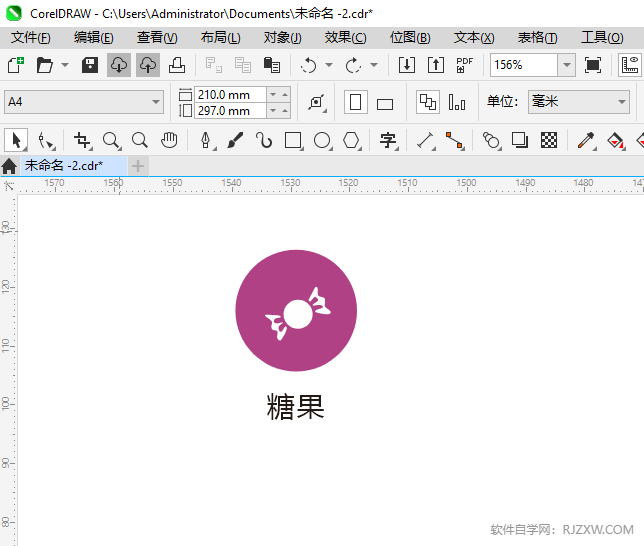Click the Open folder icon

(44, 65)
